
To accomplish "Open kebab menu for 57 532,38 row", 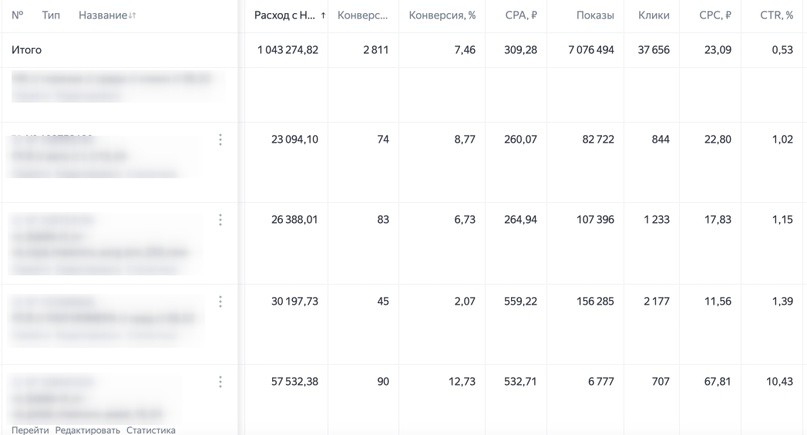I will 220,381.
